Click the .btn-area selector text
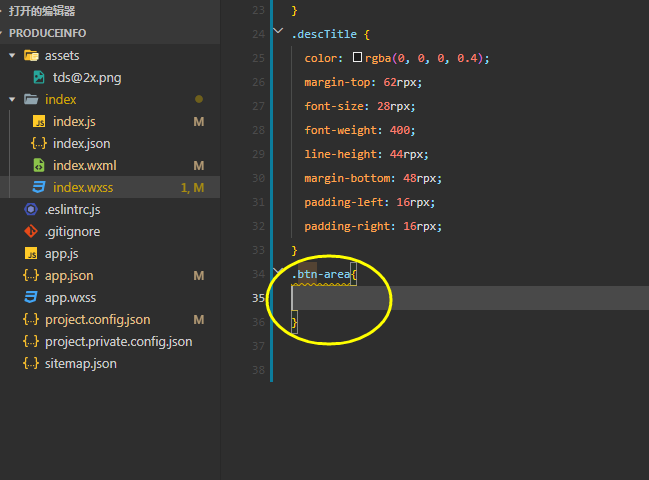 [321, 274]
